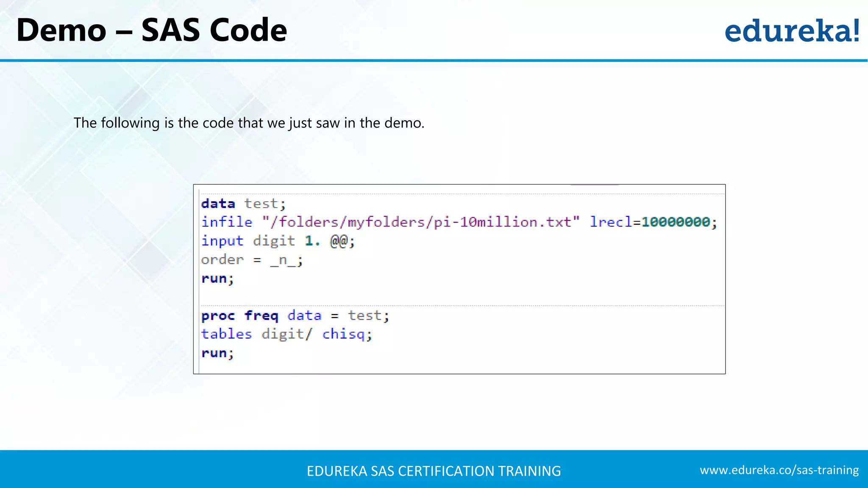Open the www.edureka.co/sas-training link

779,470
